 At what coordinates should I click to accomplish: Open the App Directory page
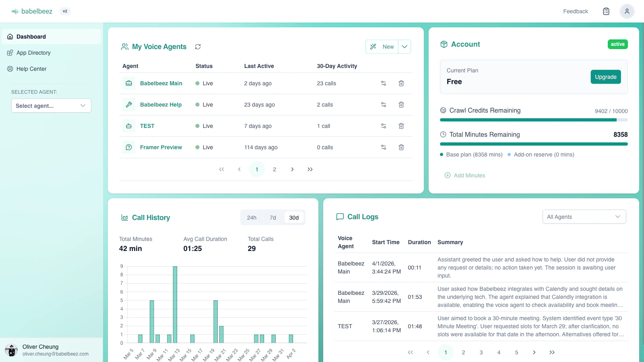[51, 53]
